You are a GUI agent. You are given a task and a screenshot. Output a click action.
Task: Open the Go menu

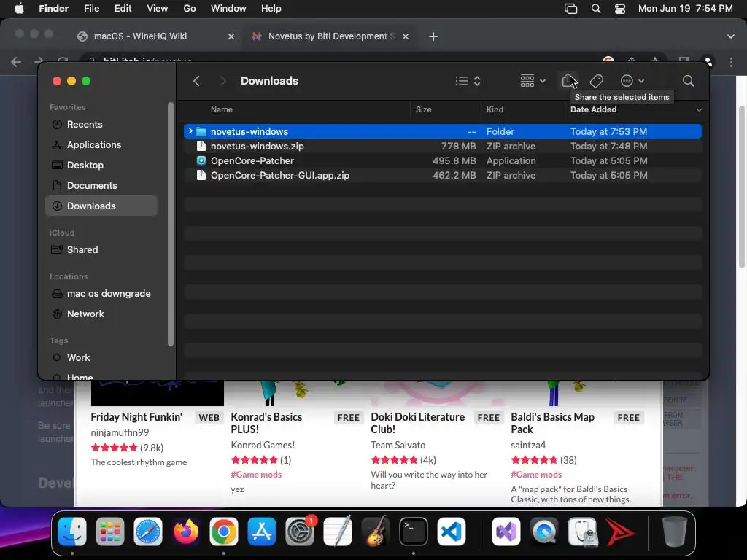[190, 9]
